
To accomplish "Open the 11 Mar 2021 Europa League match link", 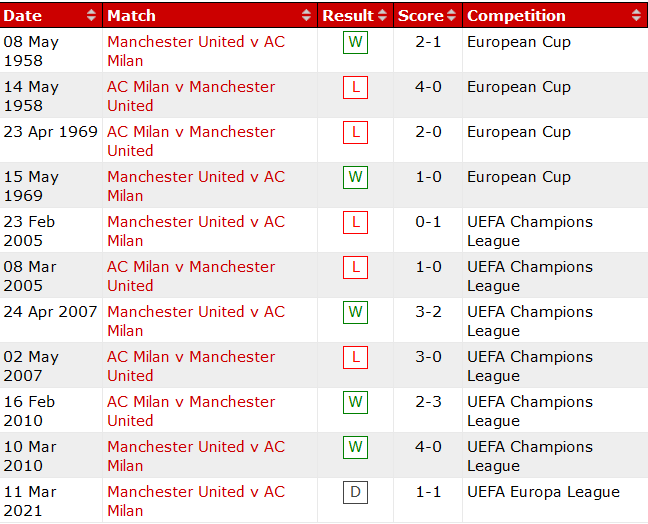I will pyautogui.click(x=195, y=492).
